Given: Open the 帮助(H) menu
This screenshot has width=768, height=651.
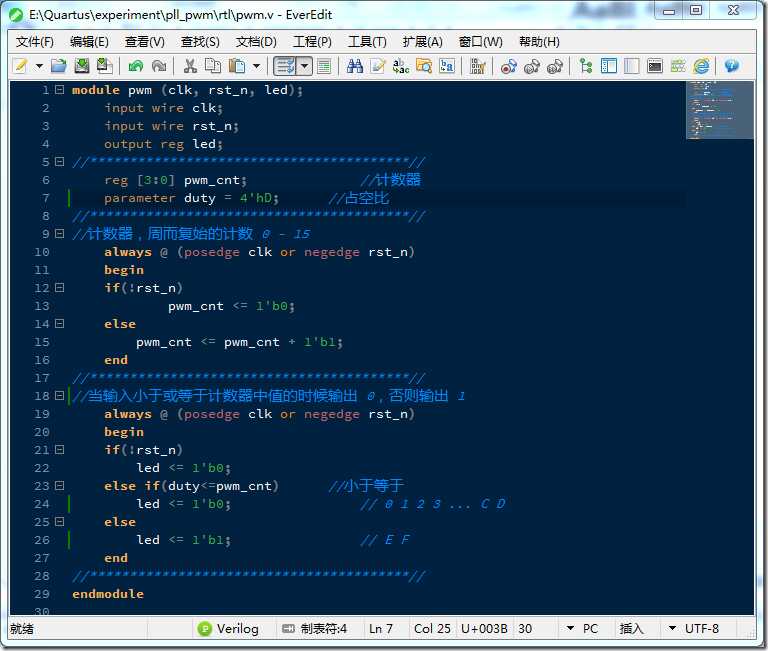Looking at the screenshot, I should [x=539, y=42].
